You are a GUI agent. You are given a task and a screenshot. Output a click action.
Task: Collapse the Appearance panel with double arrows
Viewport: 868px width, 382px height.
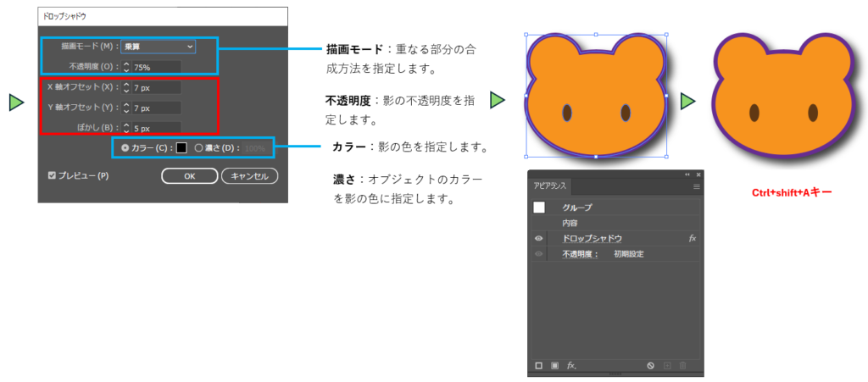pos(687,174)
